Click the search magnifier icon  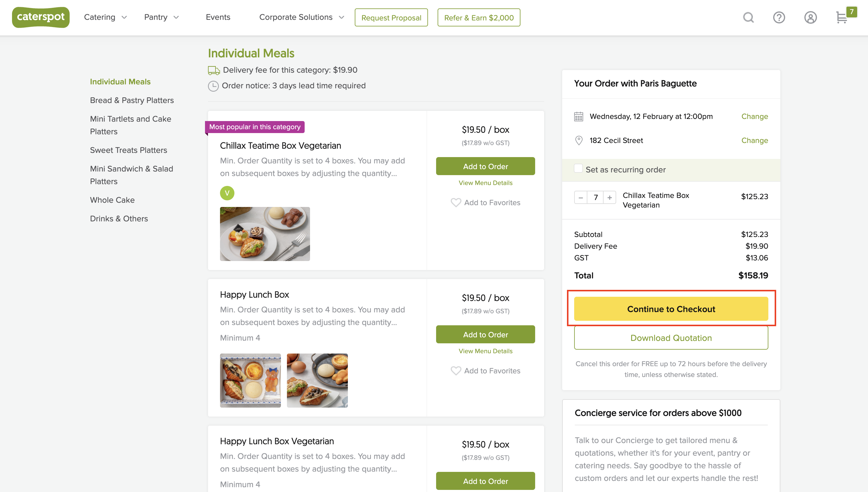click(x=748, y=17)
